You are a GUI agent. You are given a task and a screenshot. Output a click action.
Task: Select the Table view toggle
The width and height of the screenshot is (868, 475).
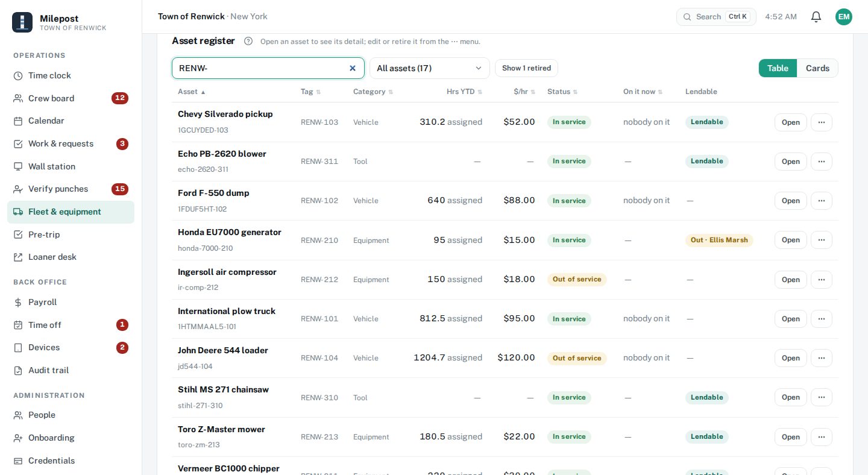click(778, 68)
